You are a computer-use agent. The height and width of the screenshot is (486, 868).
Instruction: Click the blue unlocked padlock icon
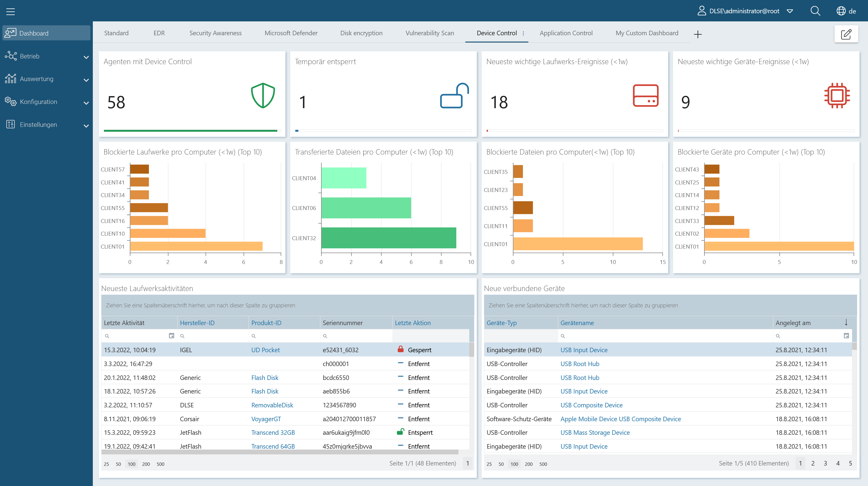tap(454, 96)
